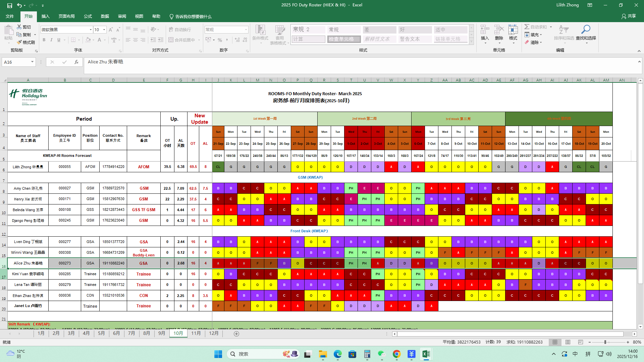
Task: Switch to the 11月 sheet tab
Action: (x=196, y=334)
